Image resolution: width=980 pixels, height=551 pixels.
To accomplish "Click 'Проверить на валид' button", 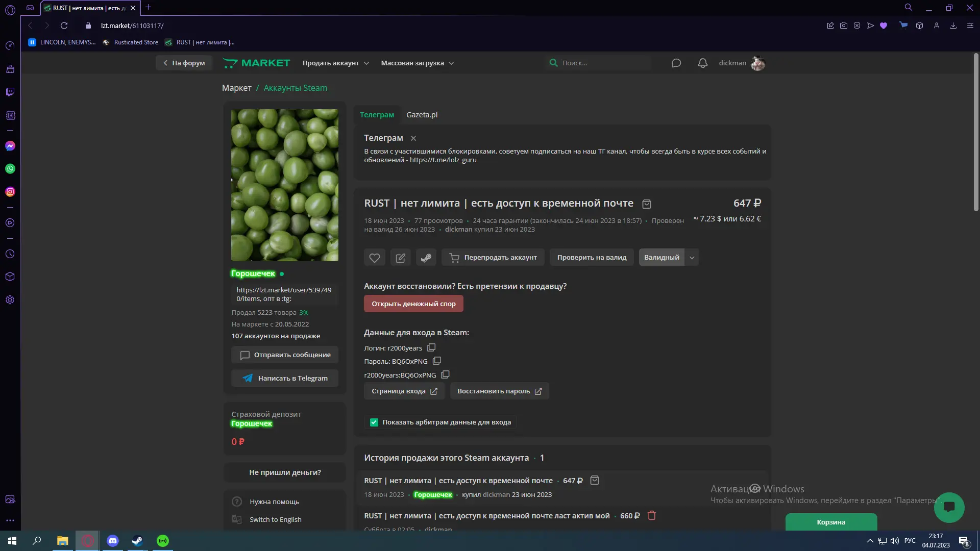I will click(x=592, y=258).
